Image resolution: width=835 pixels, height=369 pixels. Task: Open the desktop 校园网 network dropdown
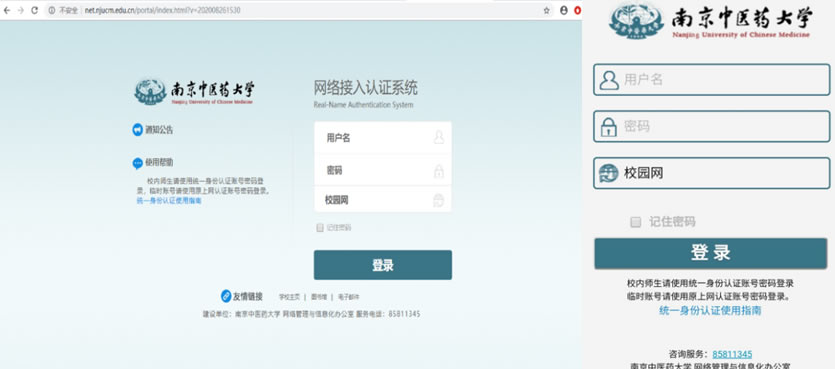click(382, 200)
